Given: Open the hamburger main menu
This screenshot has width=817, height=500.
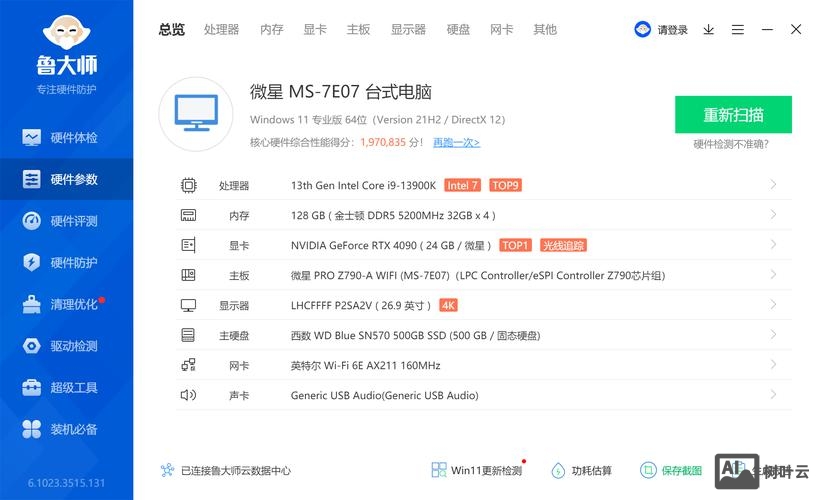Looking at the screenshot, I should (738, 30).
